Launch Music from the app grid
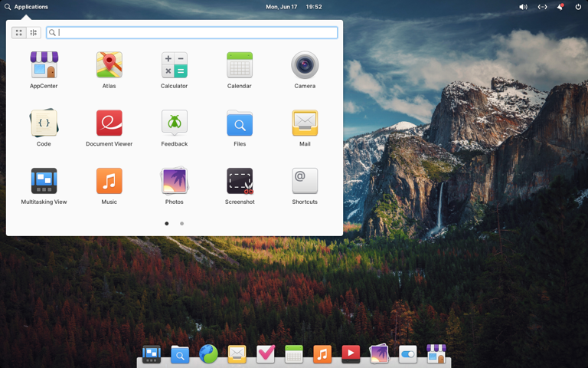 109,186
